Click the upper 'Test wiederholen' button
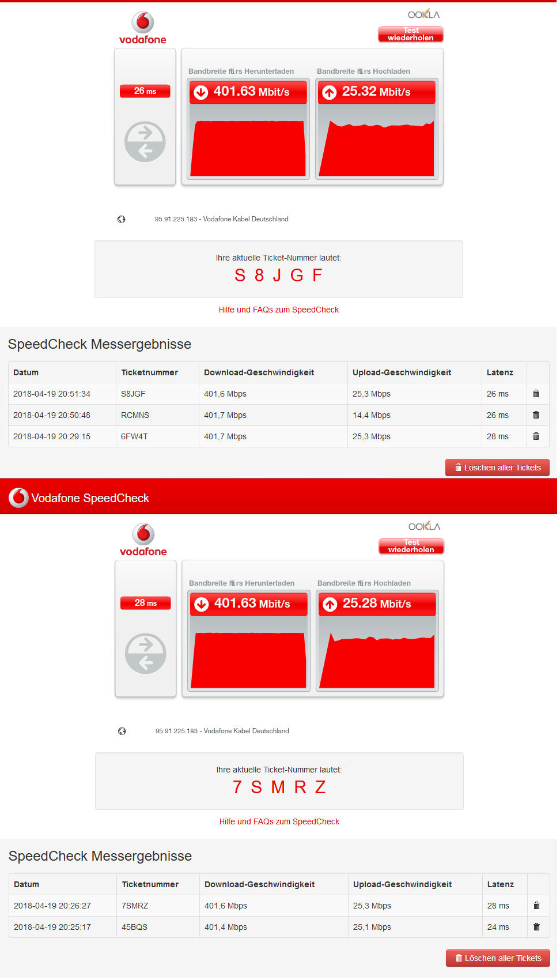The width and height of the screenshot is (560, 980). point(411,34)
